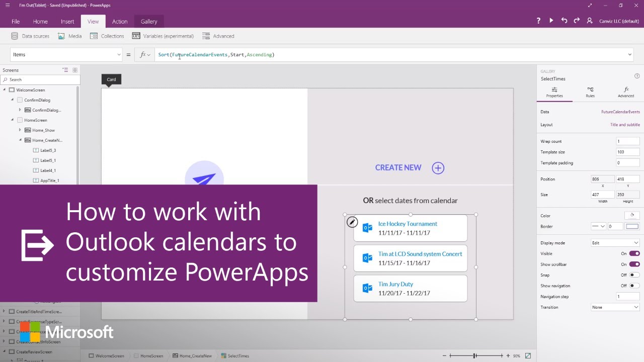The height and width of the screenshot is (362, 644).
Task: Select HomeScreen in the breadcrumb bar
Action: click(148, 356)
